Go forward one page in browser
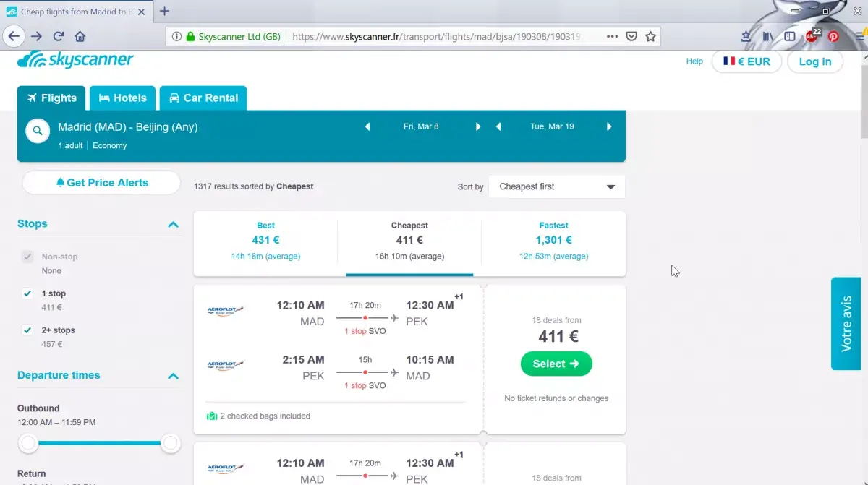 coord(37,36)
